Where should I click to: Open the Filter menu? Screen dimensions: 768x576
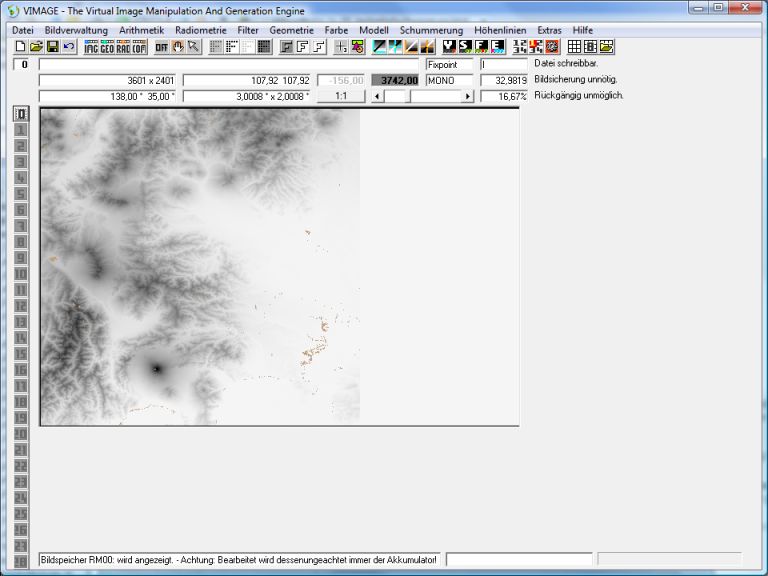click(x=248, y=31)
